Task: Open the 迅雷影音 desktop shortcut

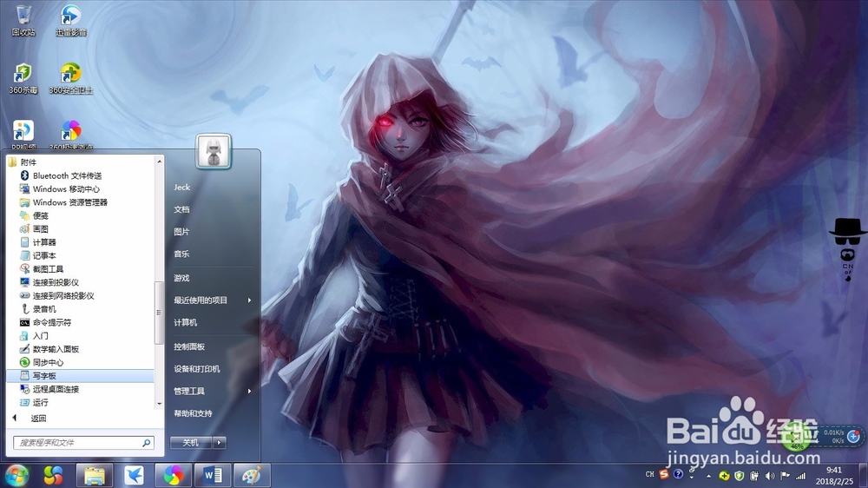Action: [x=71, y=20]
